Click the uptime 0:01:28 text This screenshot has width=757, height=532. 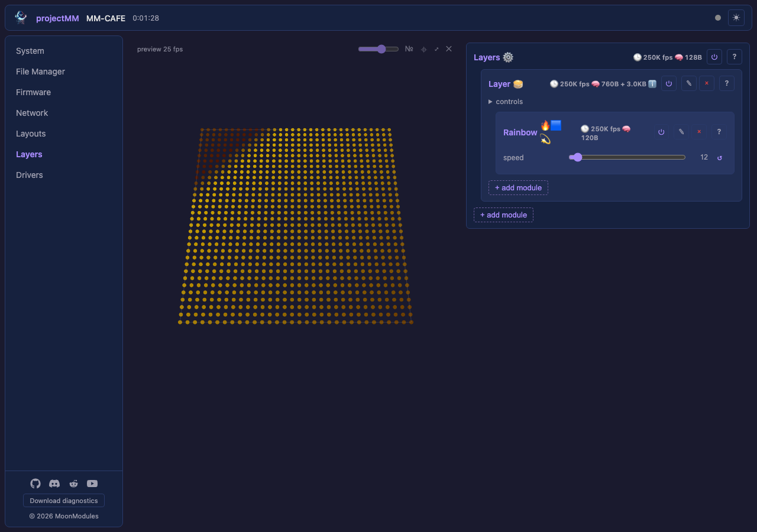tap(145, 18)
